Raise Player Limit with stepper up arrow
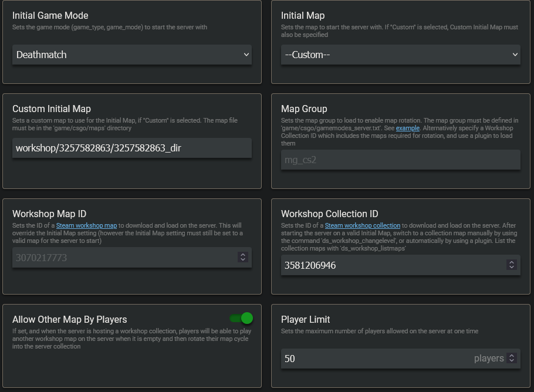 pyautogui.click(x=512, y=356)
